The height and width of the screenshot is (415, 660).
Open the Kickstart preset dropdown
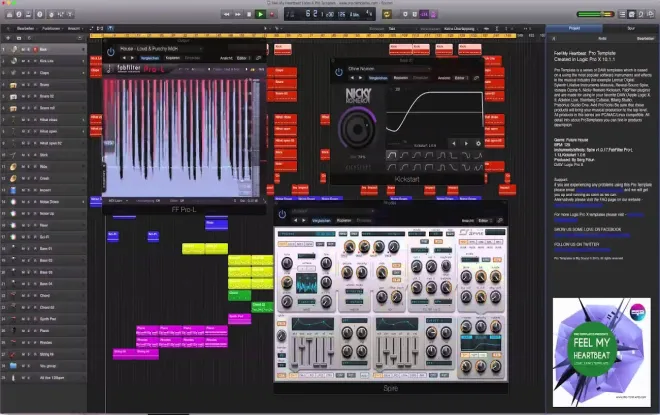(388, 69)
